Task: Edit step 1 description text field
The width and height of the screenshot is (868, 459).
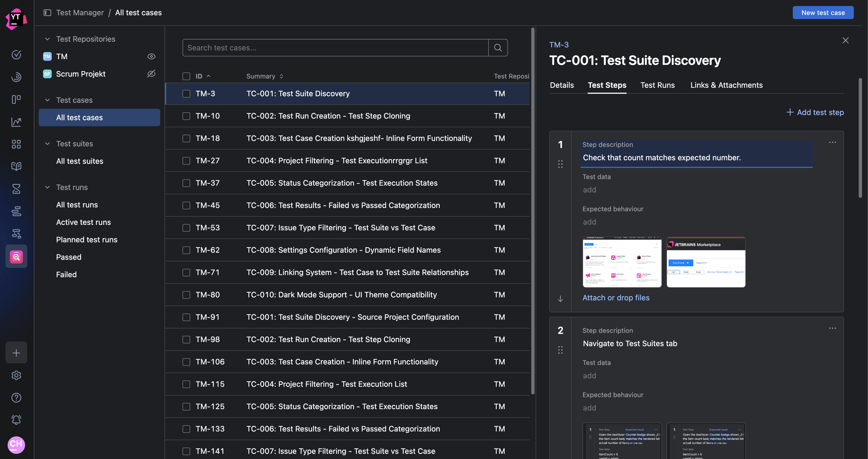Action: tap(696, 158)
